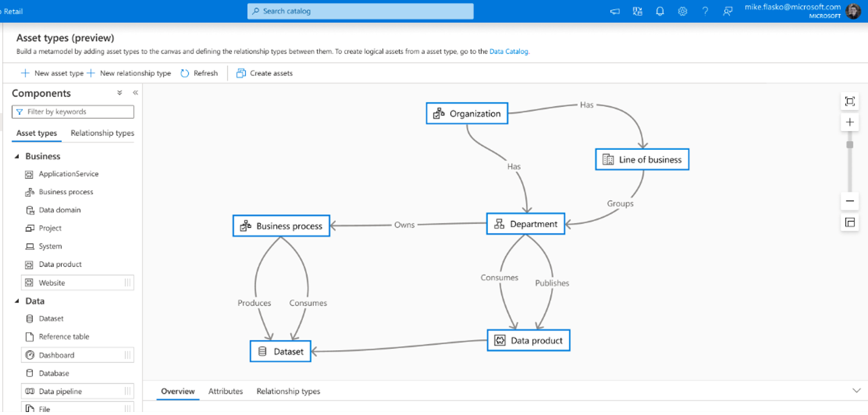Open settings using the gear icon

coord(682,10)
